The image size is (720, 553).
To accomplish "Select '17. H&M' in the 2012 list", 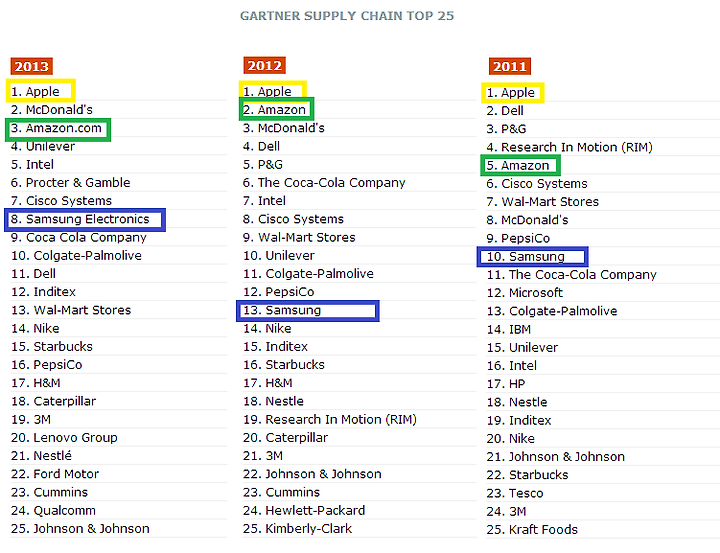I will 268,383.
